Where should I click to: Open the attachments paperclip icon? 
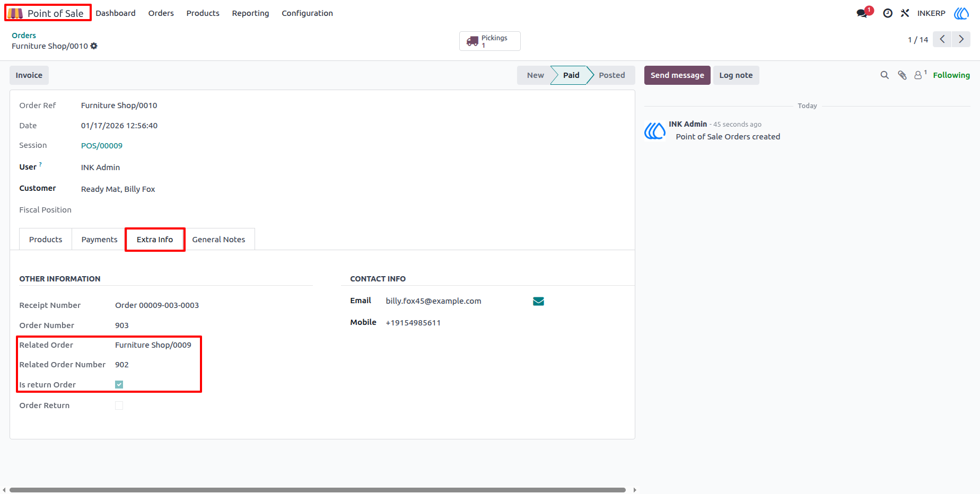tap(902, 75)
